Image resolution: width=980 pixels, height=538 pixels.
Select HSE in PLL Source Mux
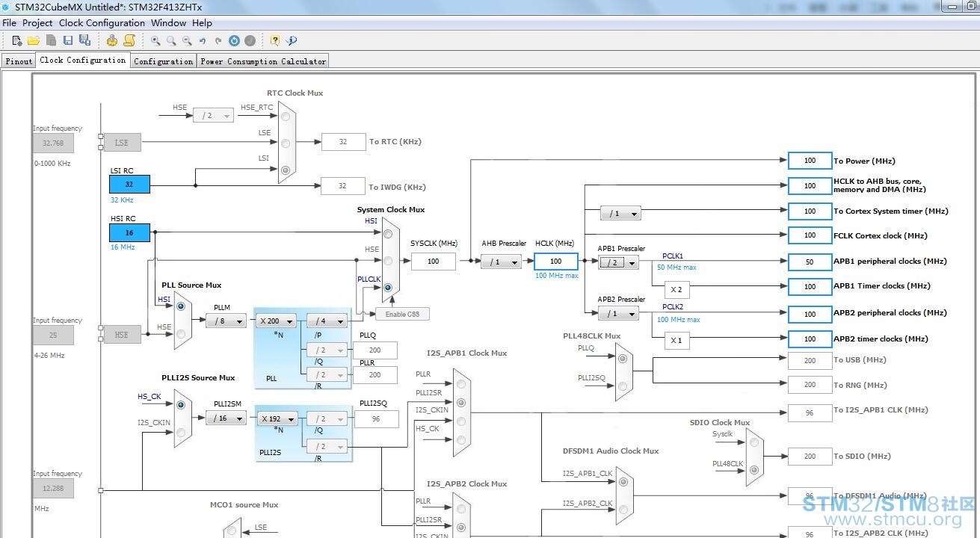[179, 334]
